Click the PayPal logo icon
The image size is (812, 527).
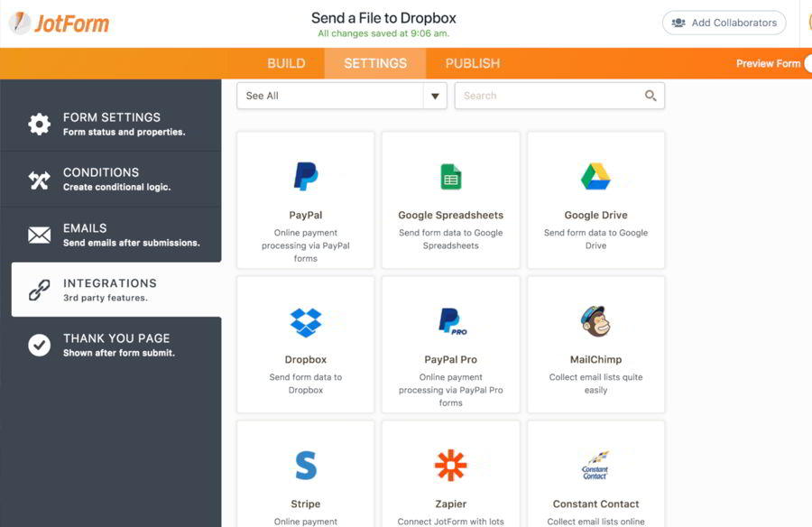click(305, 177)
